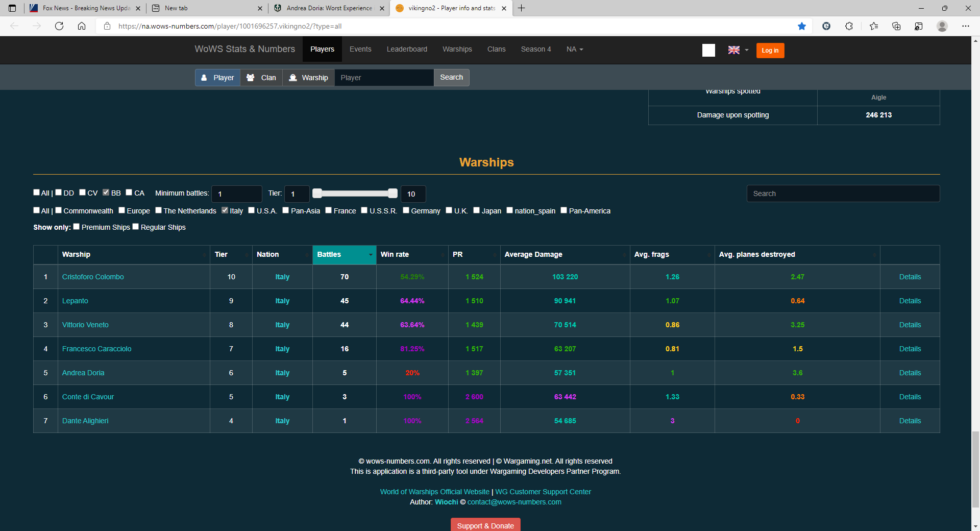Open browser settings ellipsis menu
Screen dimensions: 980x531
[965, 26]
